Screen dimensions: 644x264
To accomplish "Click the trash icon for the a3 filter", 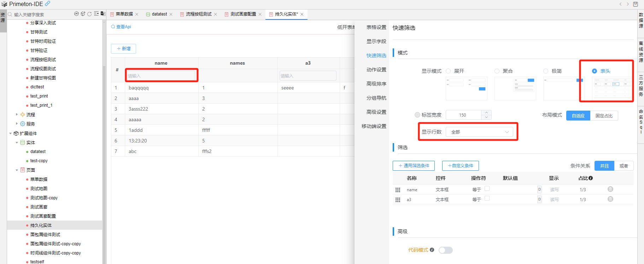I will [610, 199].
